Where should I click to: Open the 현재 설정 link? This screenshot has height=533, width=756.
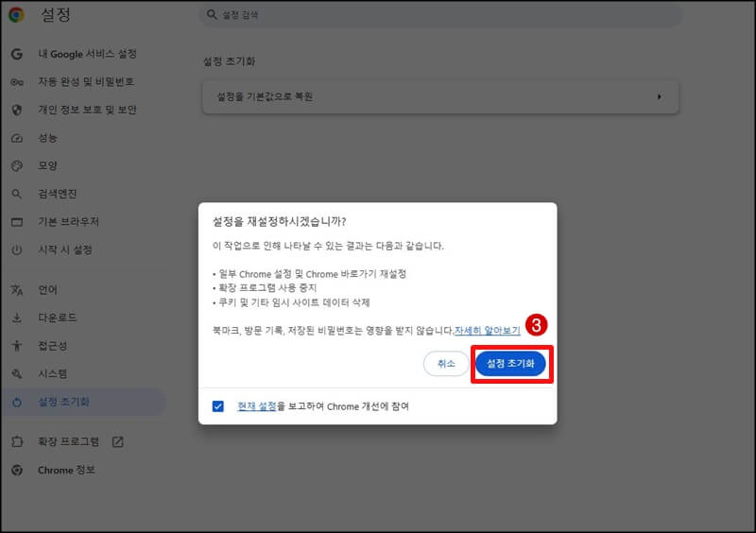[257, 406]
